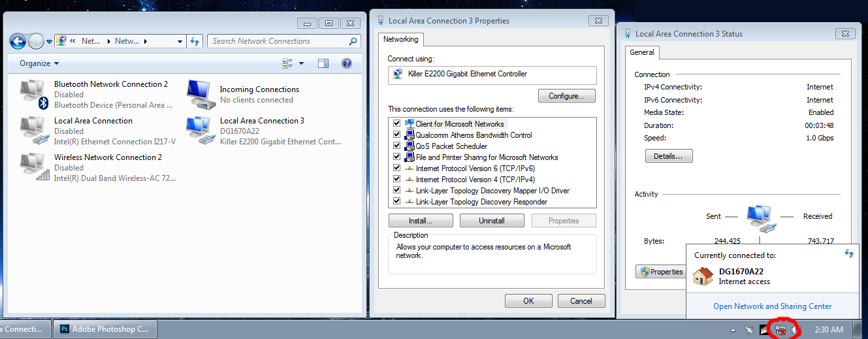868x339 pixels.
Task: Open Details... in Status window
Action: [669, 156]
